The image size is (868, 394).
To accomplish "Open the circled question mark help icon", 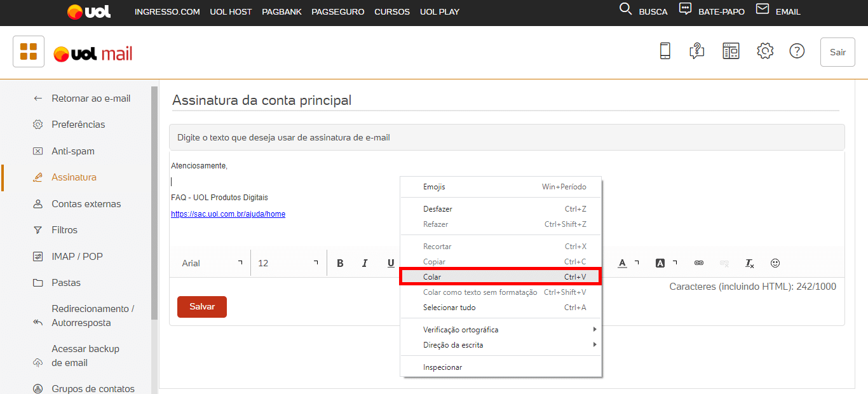I will [x=797, y=51].
